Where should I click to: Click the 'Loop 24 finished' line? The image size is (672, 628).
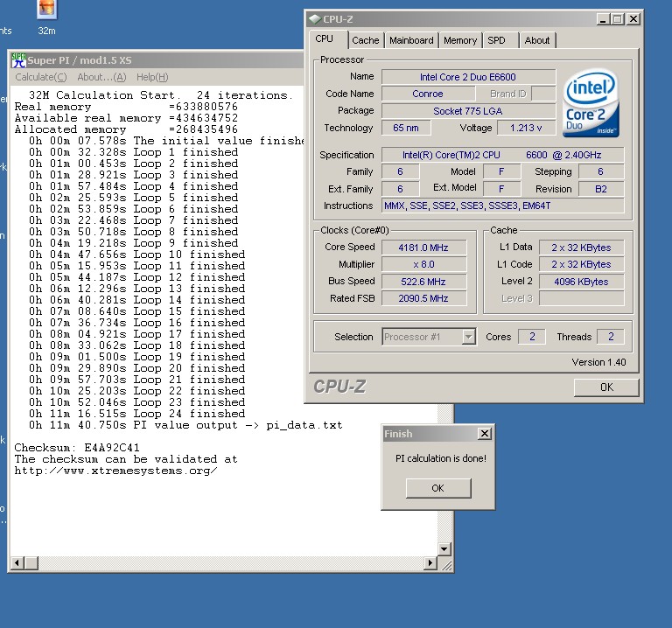137,414
